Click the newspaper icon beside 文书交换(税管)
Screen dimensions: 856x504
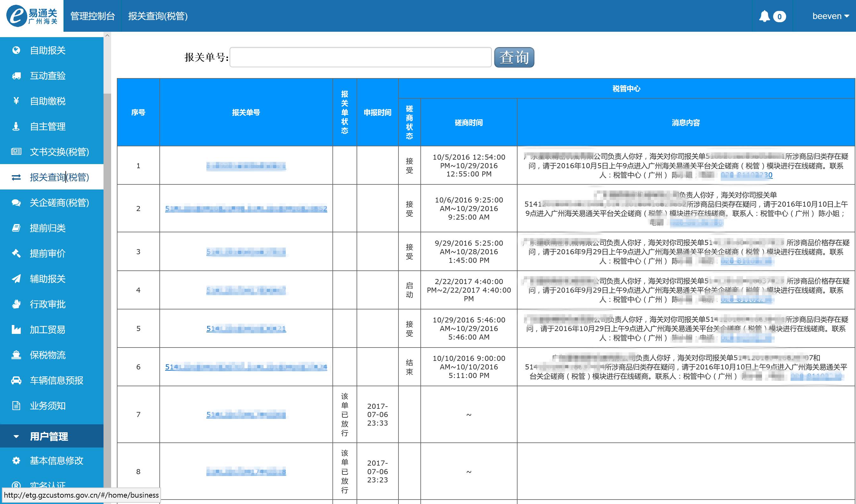point(16,151)
